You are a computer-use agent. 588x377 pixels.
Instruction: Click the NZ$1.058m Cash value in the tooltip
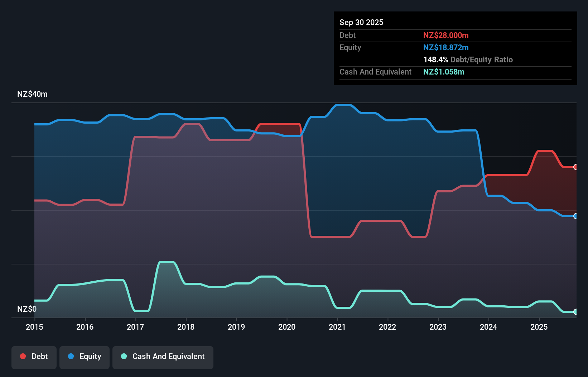444,72
